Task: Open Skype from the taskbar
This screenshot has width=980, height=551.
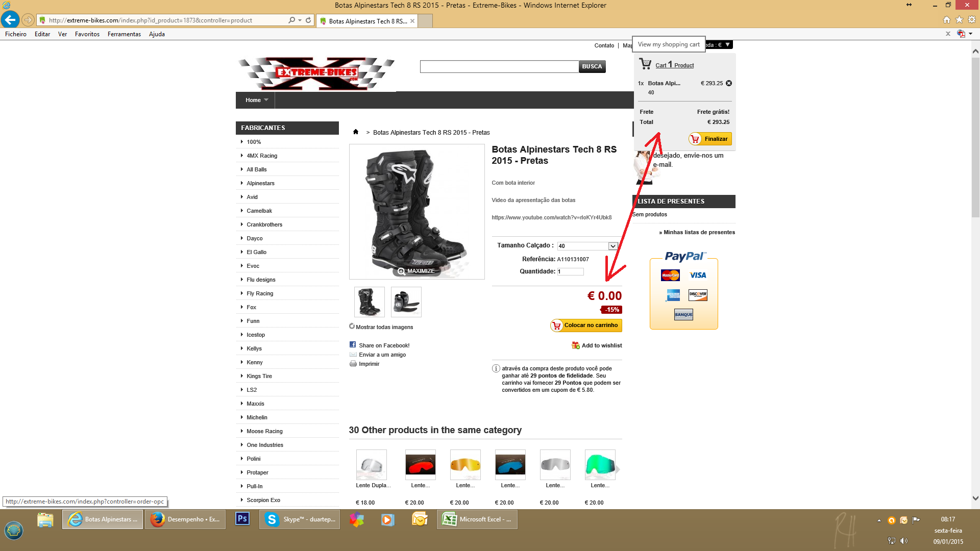Action: pyautogui.click(x=300, y=519)
